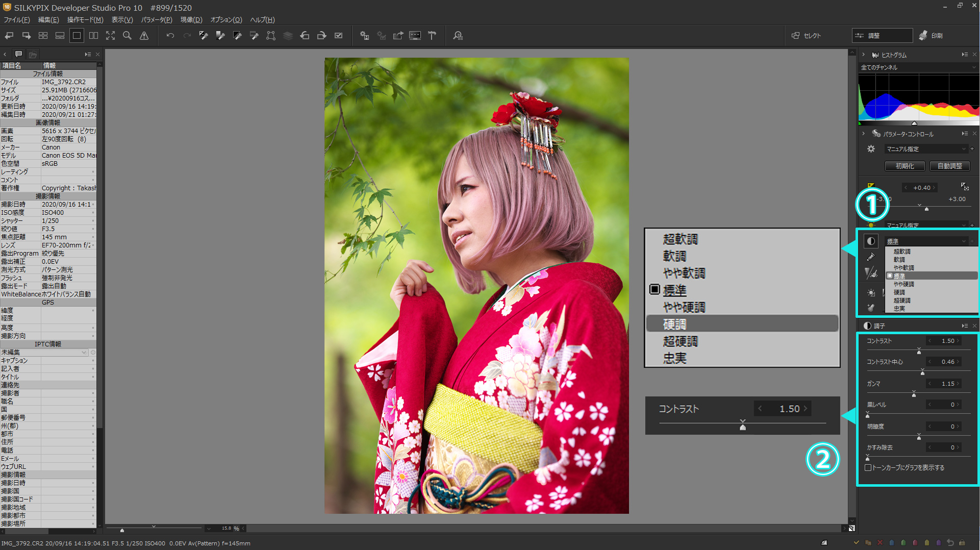Click the 初期化 reset button
Image resolution: width=980 pixels, height=550 pixels.
point(905,166)
